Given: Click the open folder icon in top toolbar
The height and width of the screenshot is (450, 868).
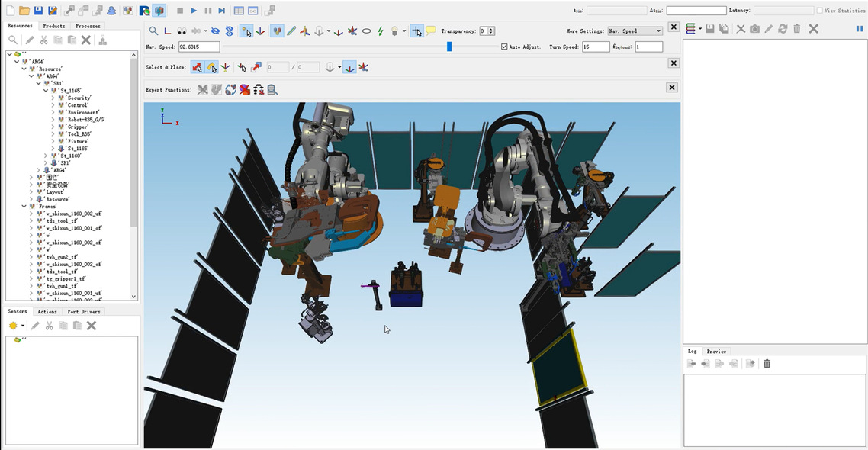Looking at the screenshot, I should click(24, 11).
